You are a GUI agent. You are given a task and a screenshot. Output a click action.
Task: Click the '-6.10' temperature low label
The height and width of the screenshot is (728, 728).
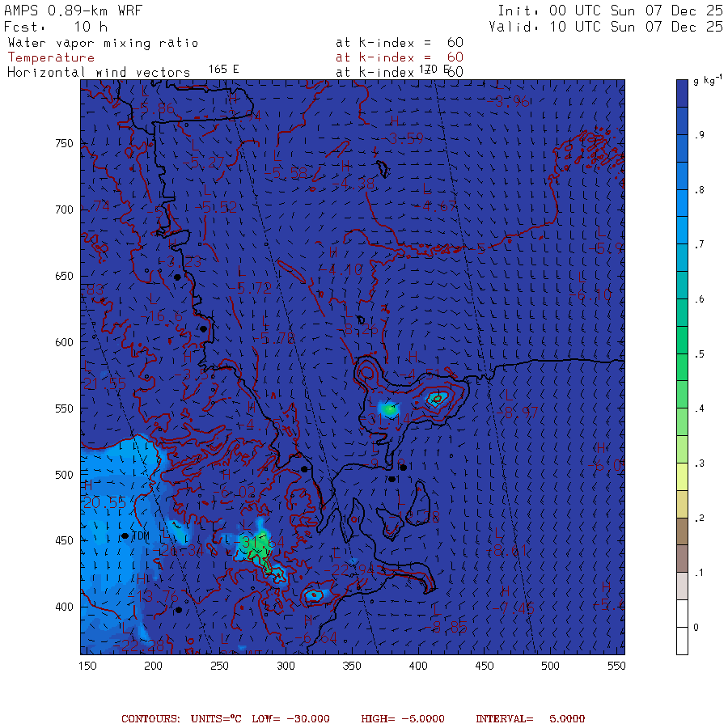tap(590, 294)
